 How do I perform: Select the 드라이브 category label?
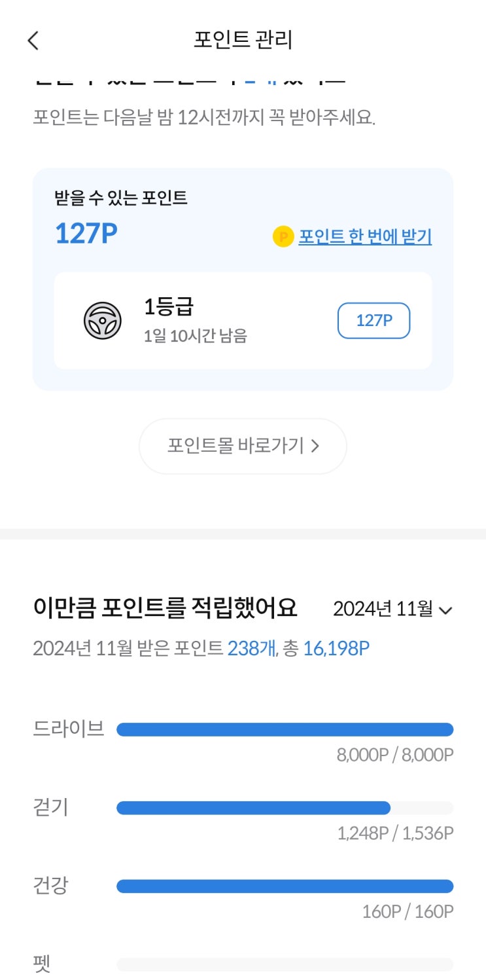point(69,729)
